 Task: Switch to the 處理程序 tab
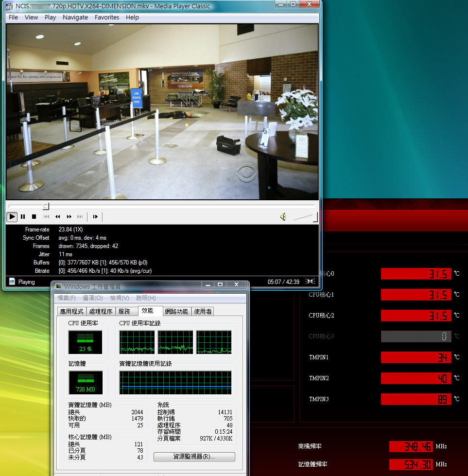[101, 312]
